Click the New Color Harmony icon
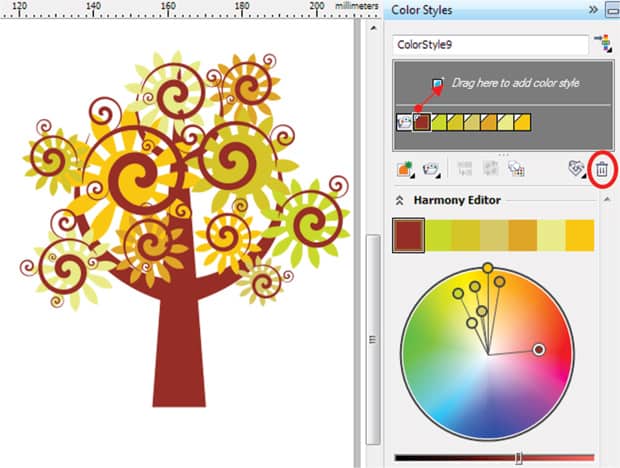The image size is (620, 468). coord(432,170)
